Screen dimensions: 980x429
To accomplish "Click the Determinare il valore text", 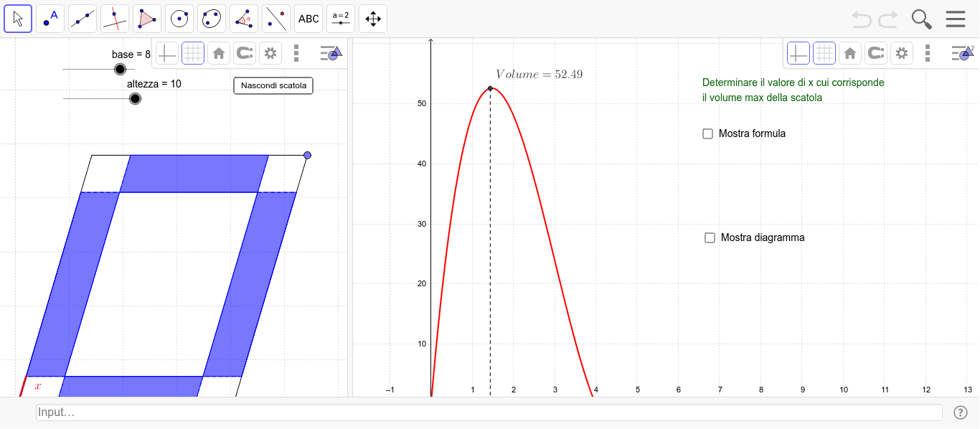I will (793, 90).
